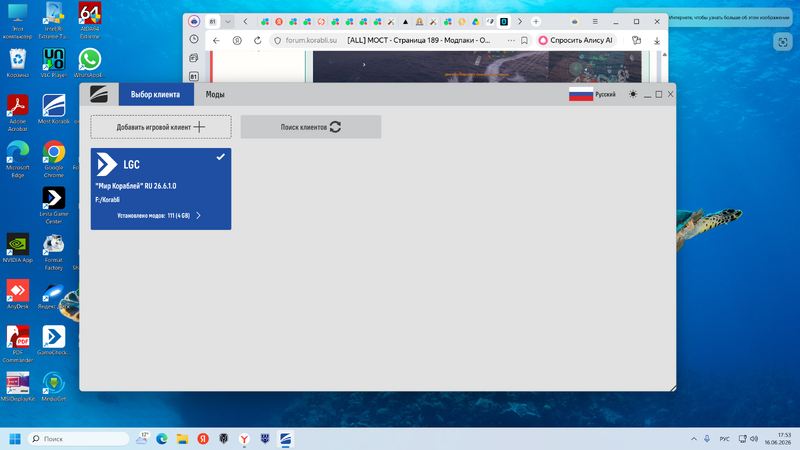Click the F:/Korabli path text

point(108,200)
